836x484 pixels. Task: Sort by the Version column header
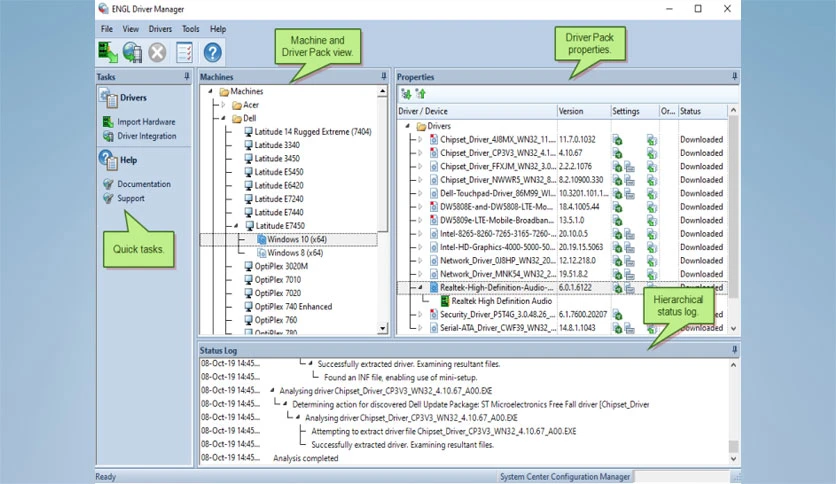584,111
